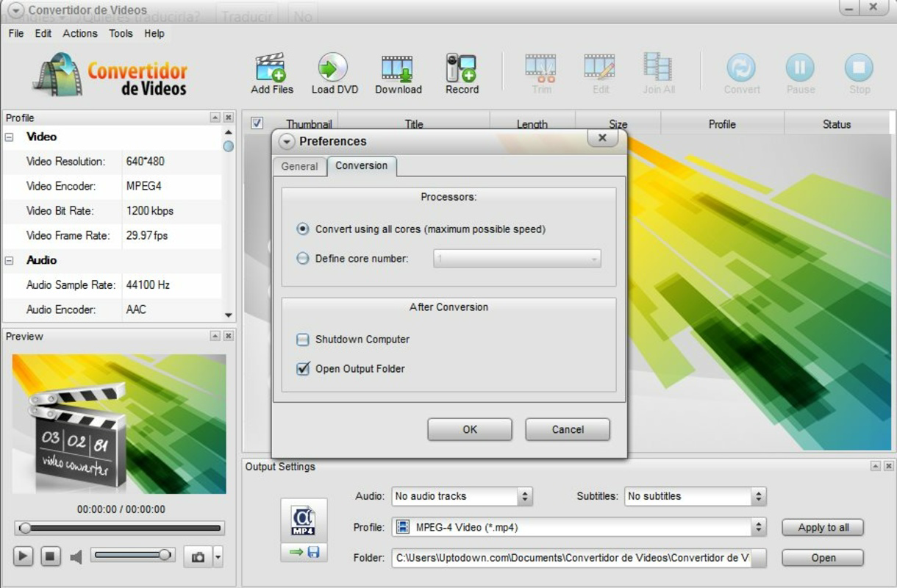Select the Audio Sample Rate 44100 Hz value
The width and height of the screenshot is (897, 588).
pos(148,285)
